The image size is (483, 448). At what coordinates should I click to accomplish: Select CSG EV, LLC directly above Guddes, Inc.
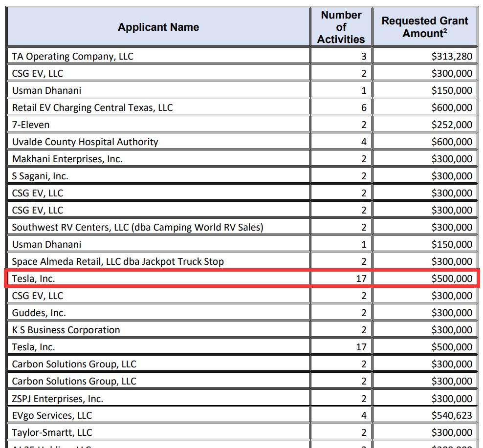158,296
